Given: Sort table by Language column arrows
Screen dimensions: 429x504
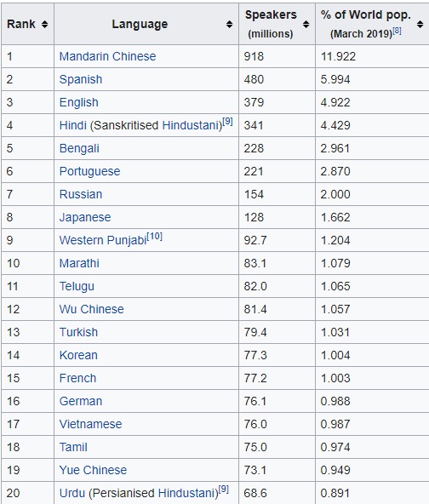Looking at the screenshot, I should [x=229, y=24].
